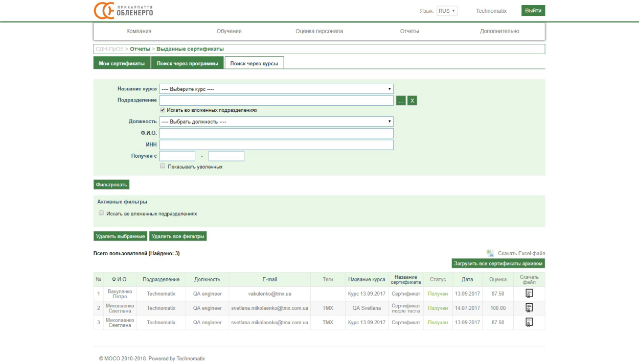This screenshot has width=639, height=364.
Task: Click Отчеты in the breadcrumb trail
Action: tap(140, 49)
